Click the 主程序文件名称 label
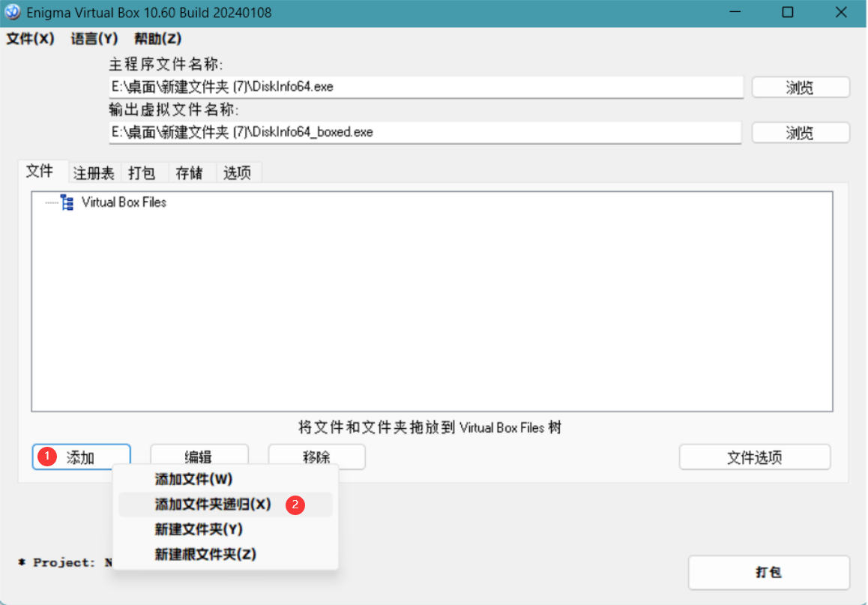 (166, 64)
